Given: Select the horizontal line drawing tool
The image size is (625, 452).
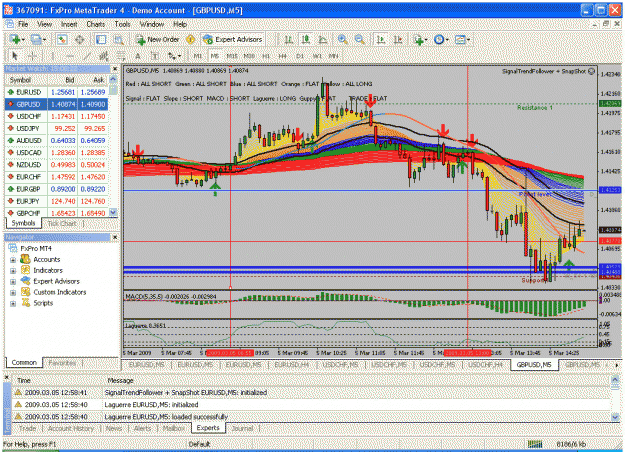Looking at the screenshot, I should point(70,56).
